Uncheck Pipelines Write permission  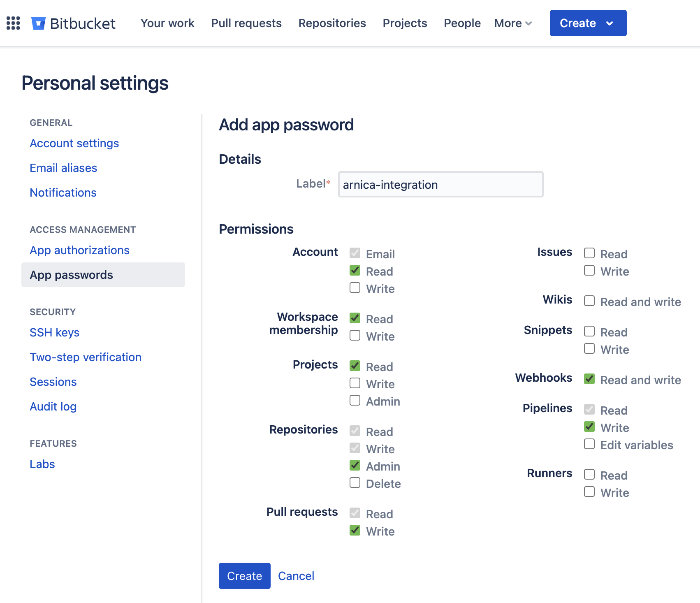pos(589,427)
